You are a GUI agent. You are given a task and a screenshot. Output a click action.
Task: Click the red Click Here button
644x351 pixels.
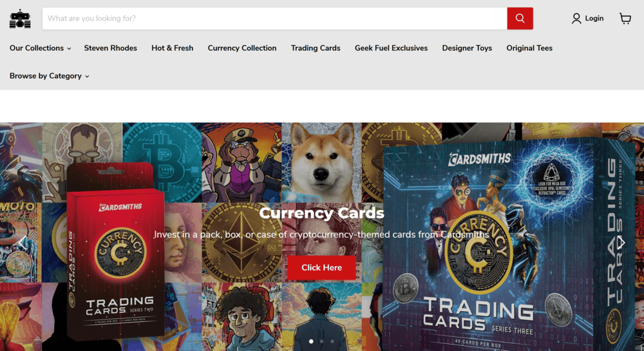[x=321, y=268]
